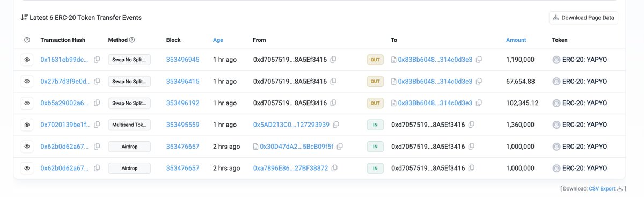This screenshot has width=644, height=197.
Task: Toggle the Age column display format
Action: [218, 40]
